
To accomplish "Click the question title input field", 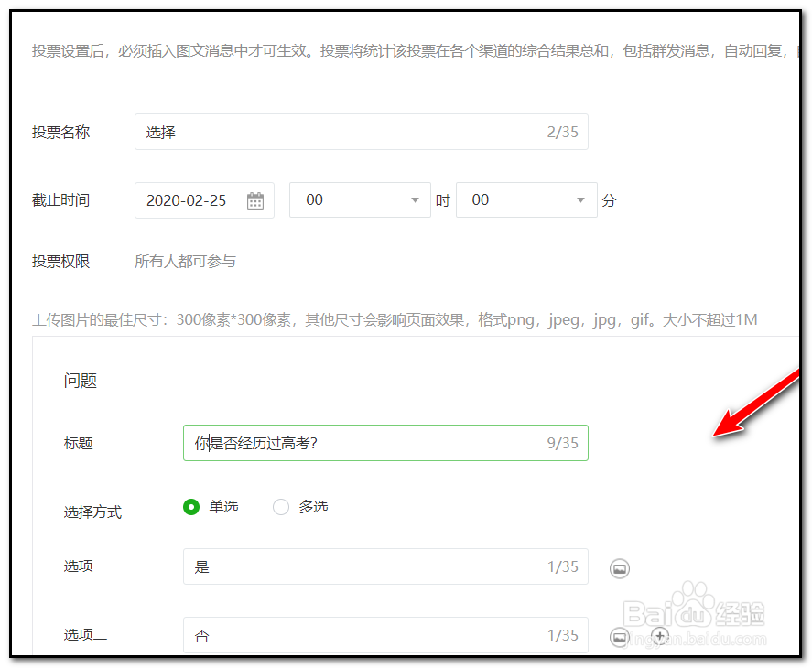I will click(x=385, y=443).
